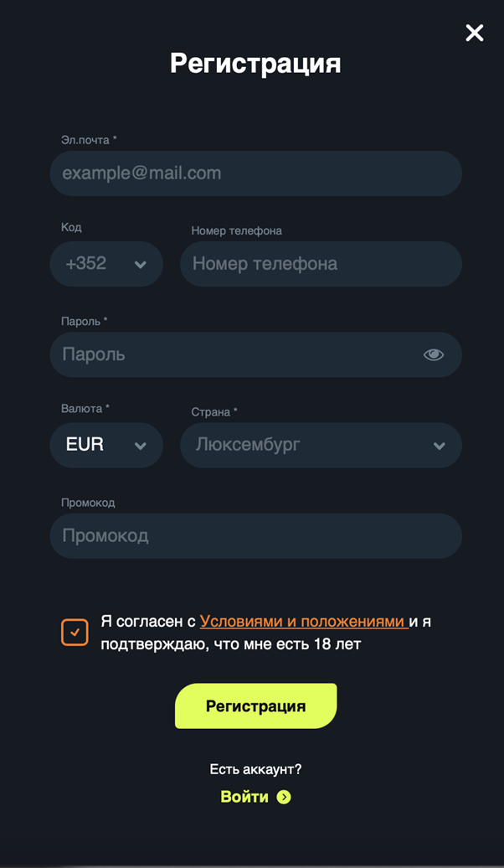Click the chevron on the +352 code selector

(x=140, y=263)
